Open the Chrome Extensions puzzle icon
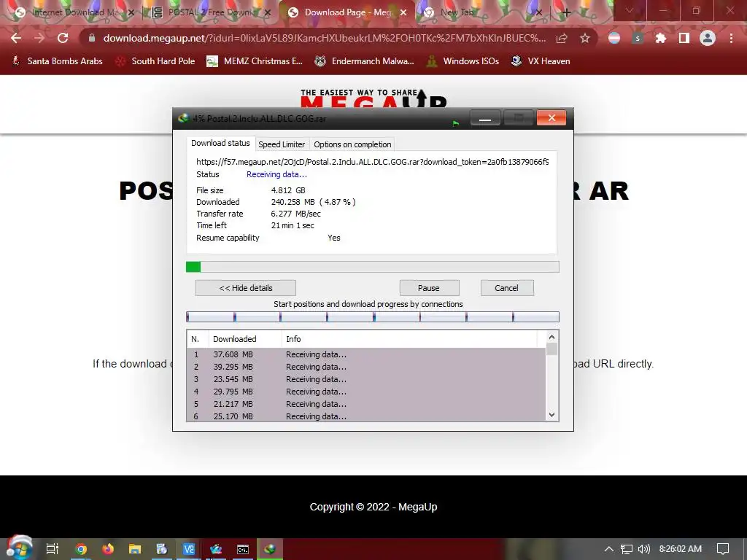This screenshot has height=560, width=747. (x=660, y=38)
